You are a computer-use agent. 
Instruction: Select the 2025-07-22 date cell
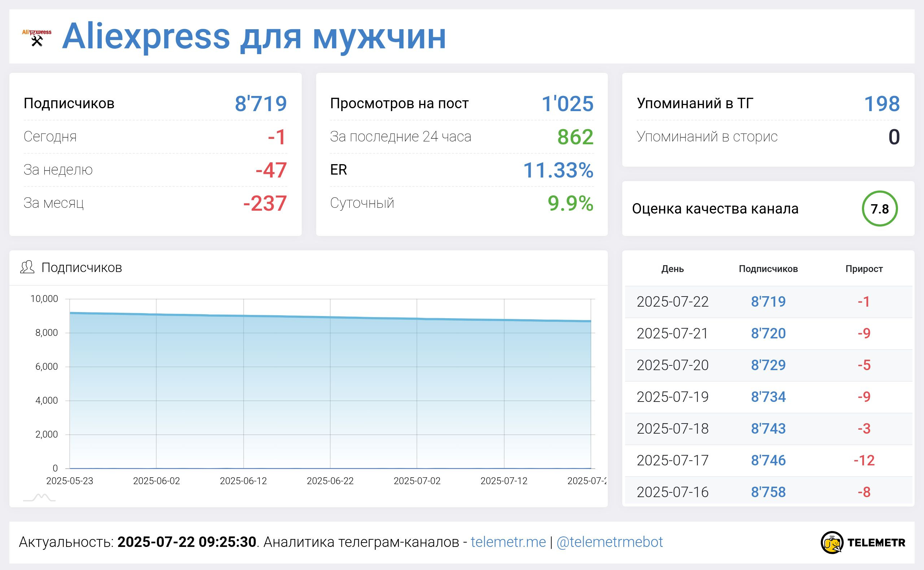click(x=672, y=302)
